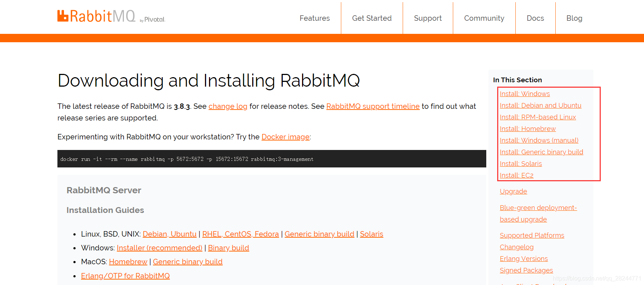Open the Get Started menu item
Screen dimensions: 644x285
click(372, 18)
